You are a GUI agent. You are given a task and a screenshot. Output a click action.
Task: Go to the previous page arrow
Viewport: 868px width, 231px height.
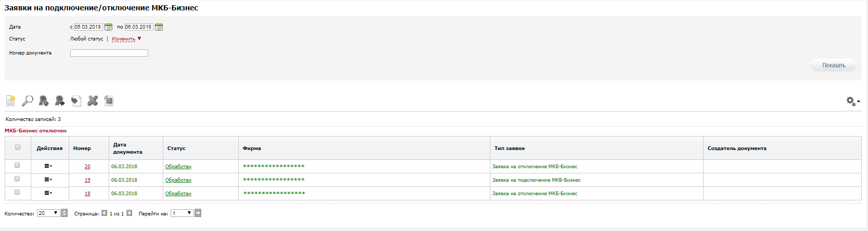(104, 213)
